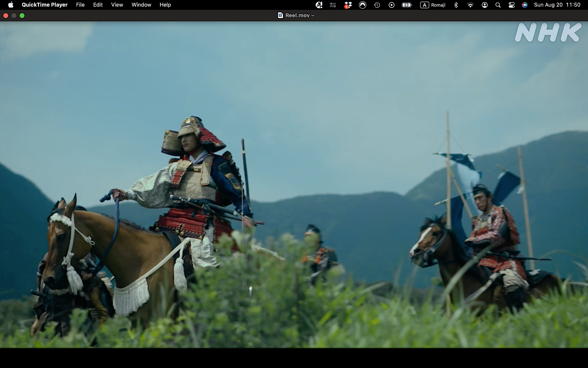Open Spotlight search magnifier icon
This screenshot has height=368, width=588.
click(498, 5)
